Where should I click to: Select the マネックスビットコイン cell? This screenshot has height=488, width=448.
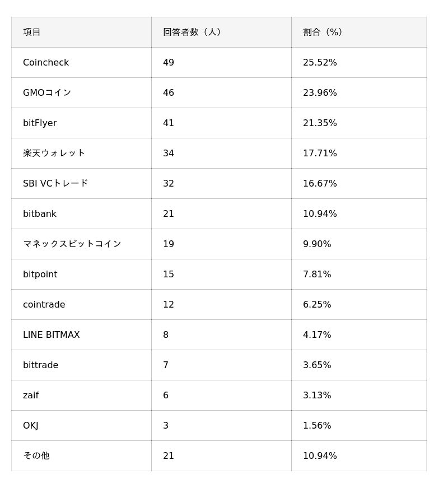click(x=72, y=244)
